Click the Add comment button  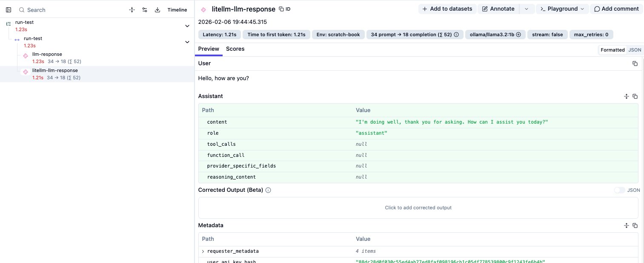coord(616,9)
